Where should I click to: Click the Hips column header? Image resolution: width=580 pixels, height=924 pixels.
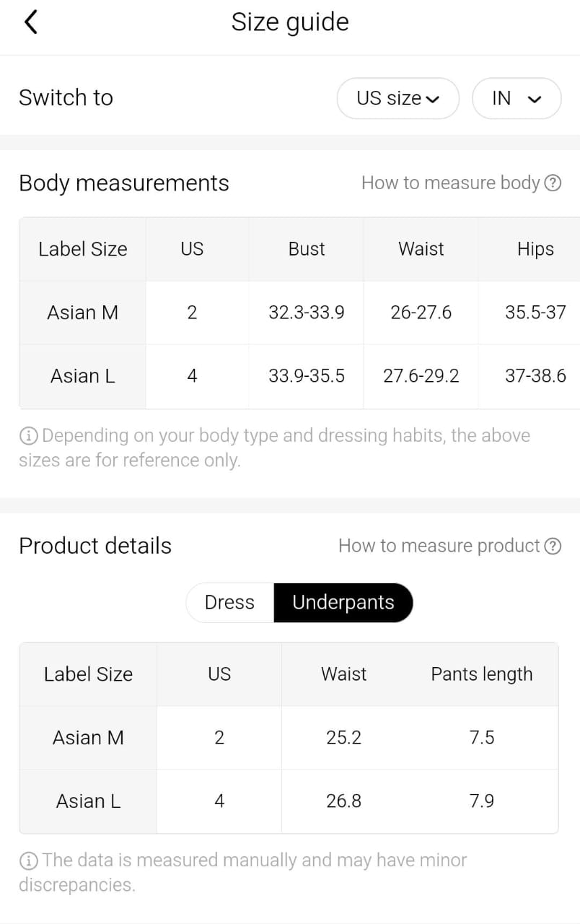tap(535, 249)
